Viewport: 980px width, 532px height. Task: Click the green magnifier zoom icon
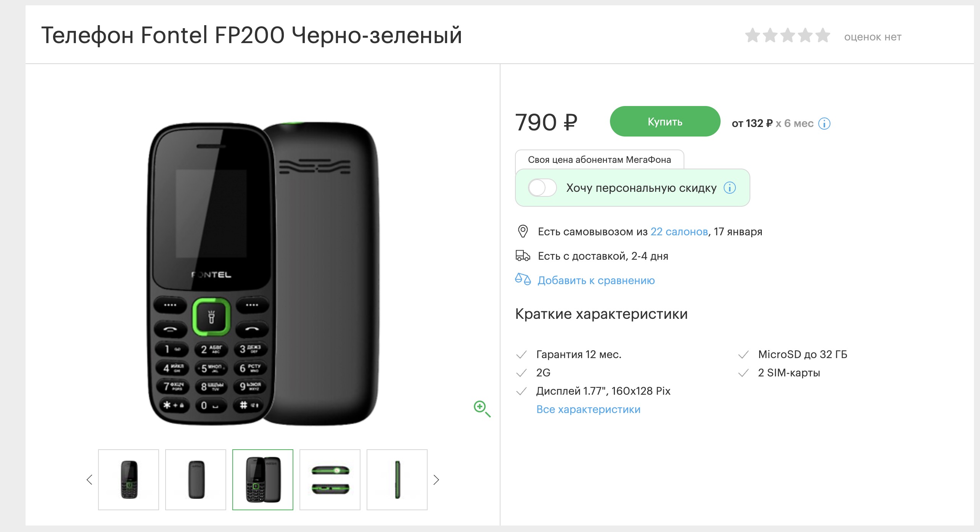(482, 409)
